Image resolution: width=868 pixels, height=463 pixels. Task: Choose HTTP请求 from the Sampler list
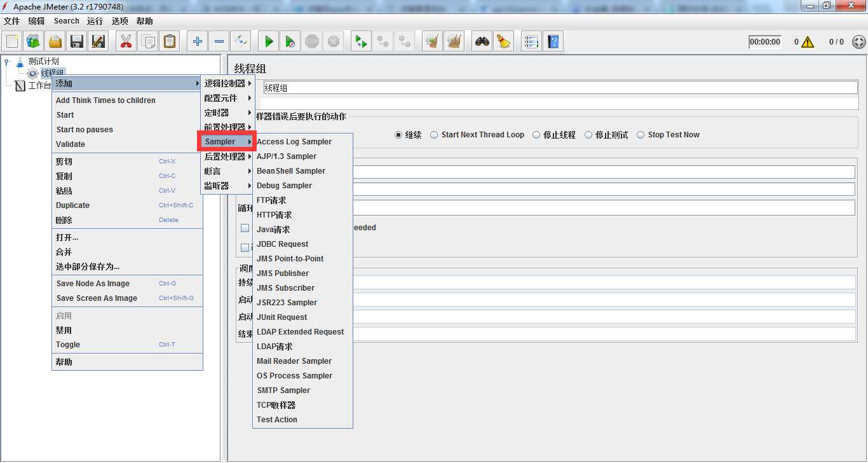(302, 215)
